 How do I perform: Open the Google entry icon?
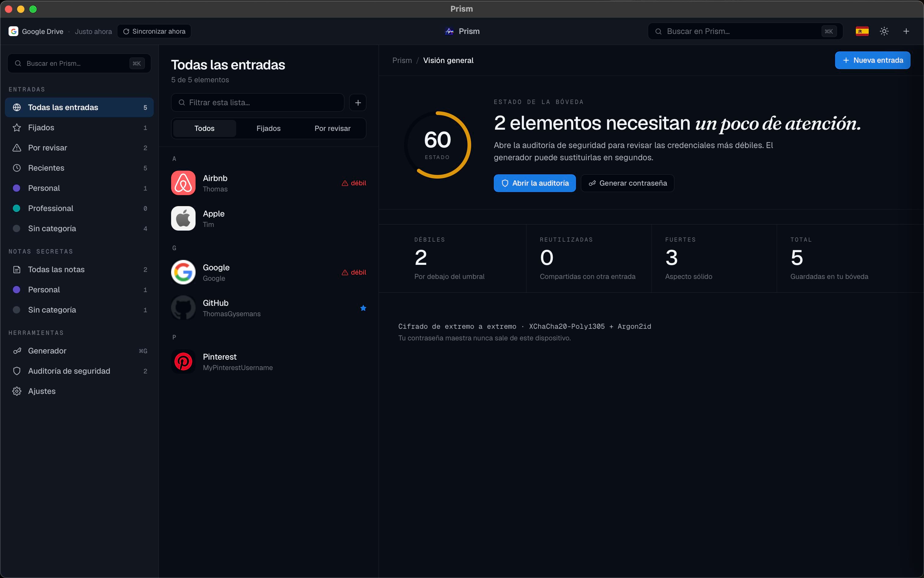coord(183,272)
